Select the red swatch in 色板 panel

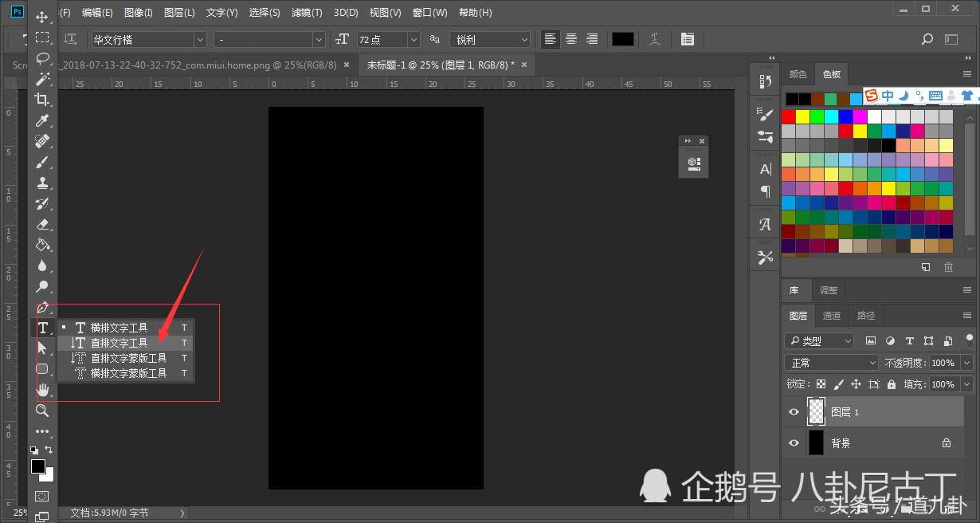787,115
